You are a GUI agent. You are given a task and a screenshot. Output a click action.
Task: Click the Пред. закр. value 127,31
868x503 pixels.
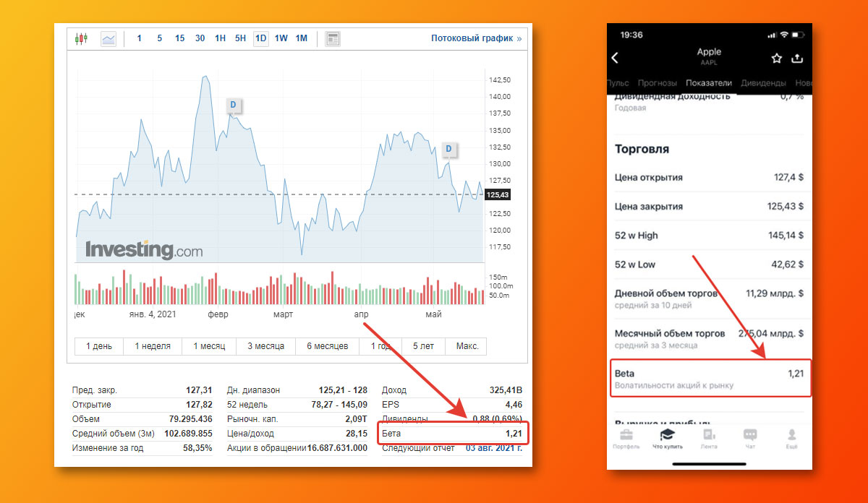[x=199, y=390]
